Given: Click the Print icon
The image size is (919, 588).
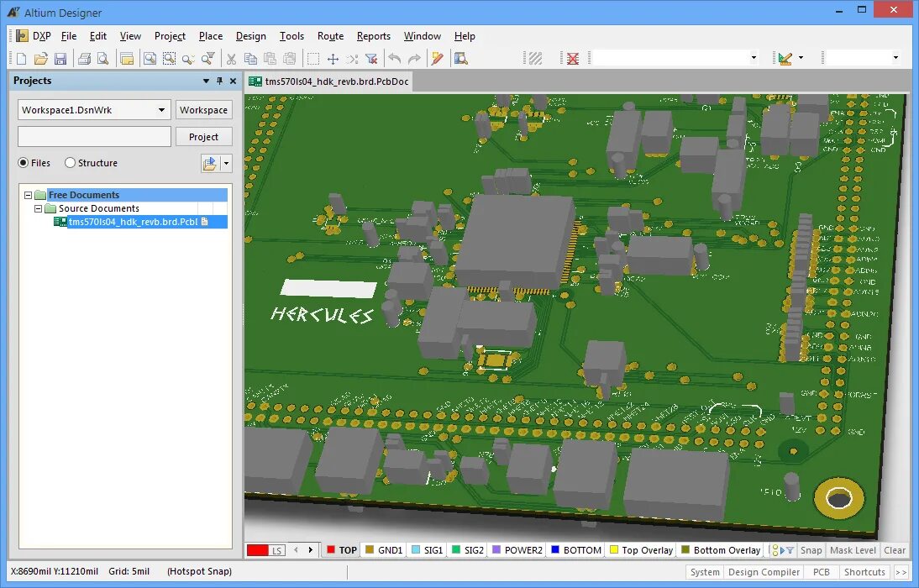Looking at the screenshot, I should 84,59.
